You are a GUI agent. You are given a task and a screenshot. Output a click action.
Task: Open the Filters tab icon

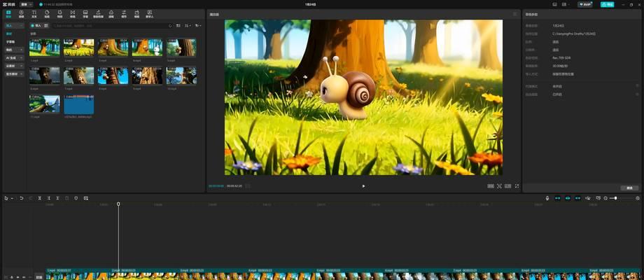tap(111, 14)
